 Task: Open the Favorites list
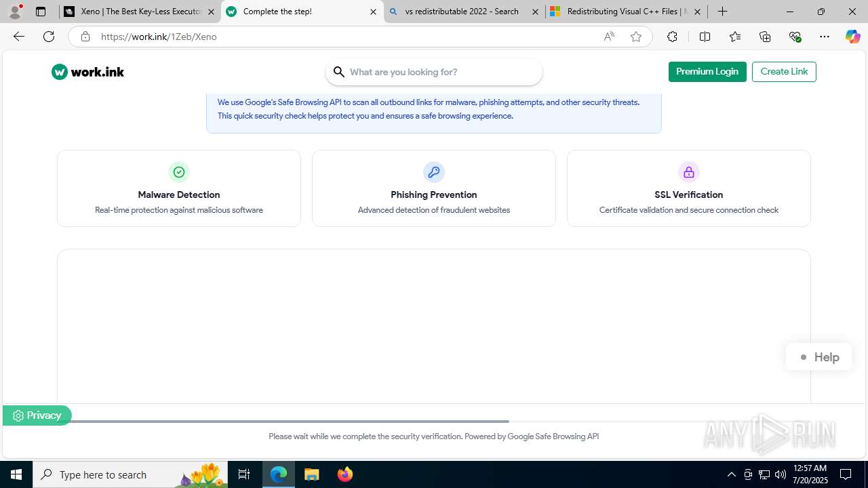point(735,37)
